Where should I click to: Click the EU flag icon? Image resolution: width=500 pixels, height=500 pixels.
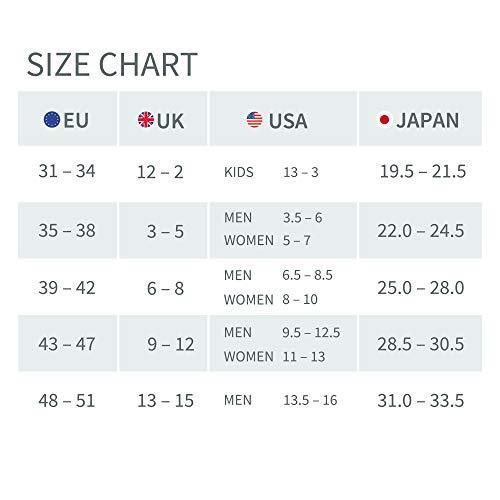tap(52, 120)
